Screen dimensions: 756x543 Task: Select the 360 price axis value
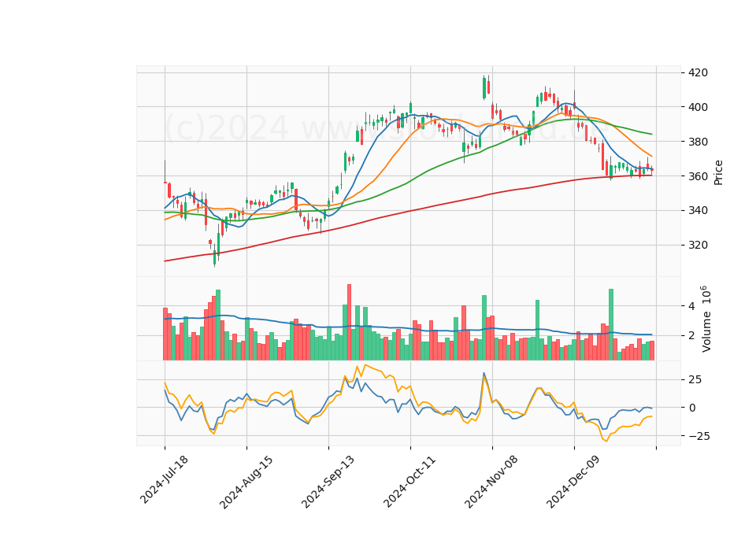pos(699,176)
